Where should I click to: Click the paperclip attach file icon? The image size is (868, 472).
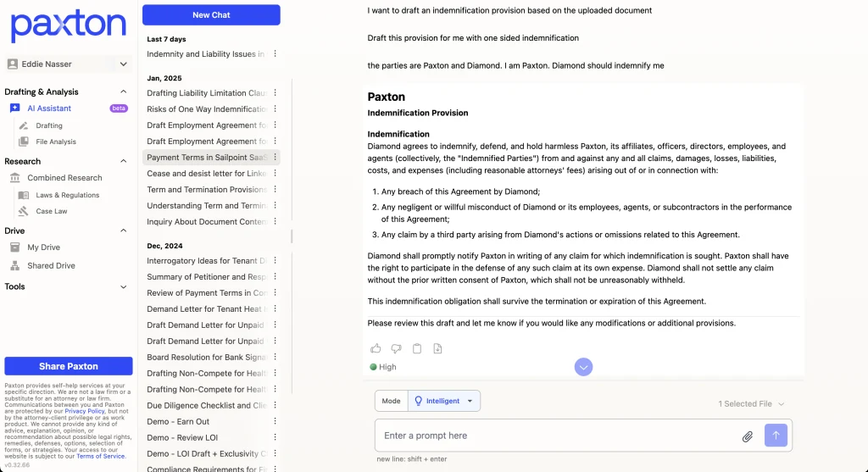pyautogui.click(x=748, y=436)
